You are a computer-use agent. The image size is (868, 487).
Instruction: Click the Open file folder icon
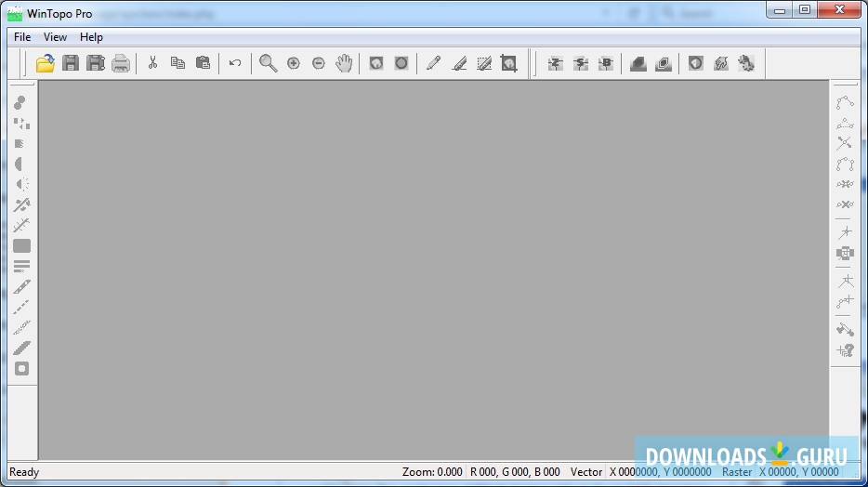tap(46, 63)
